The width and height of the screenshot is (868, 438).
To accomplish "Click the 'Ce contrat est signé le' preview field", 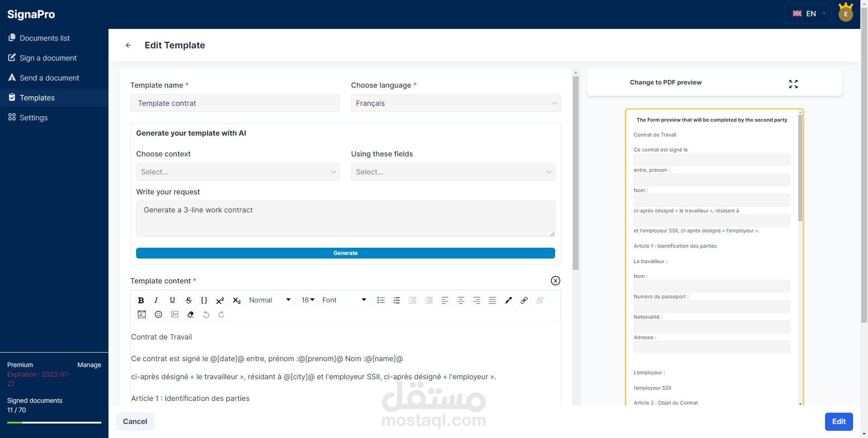I will tap(712, 160).
